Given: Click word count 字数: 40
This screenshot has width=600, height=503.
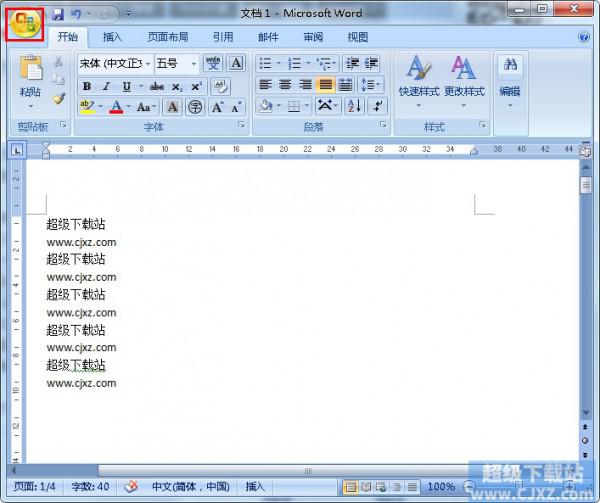Looking at the screenshot, I should pos(90,487).
